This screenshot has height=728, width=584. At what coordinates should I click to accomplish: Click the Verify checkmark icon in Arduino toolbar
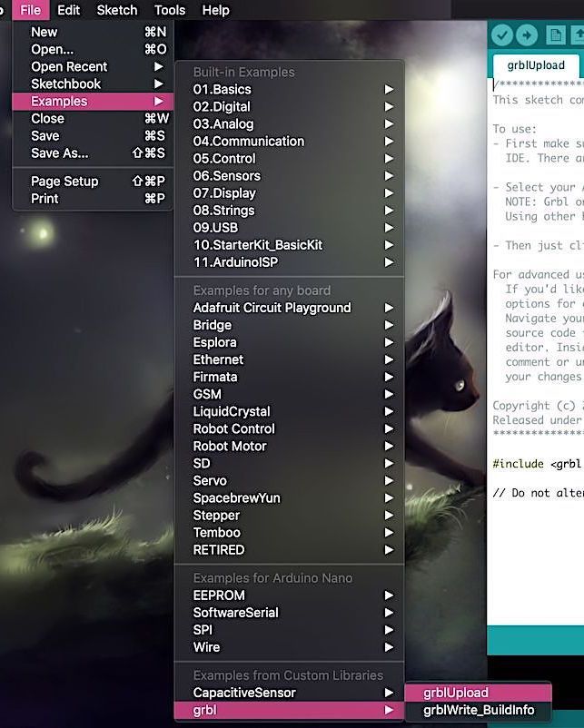pyautogui.click(x=501, y=35)
